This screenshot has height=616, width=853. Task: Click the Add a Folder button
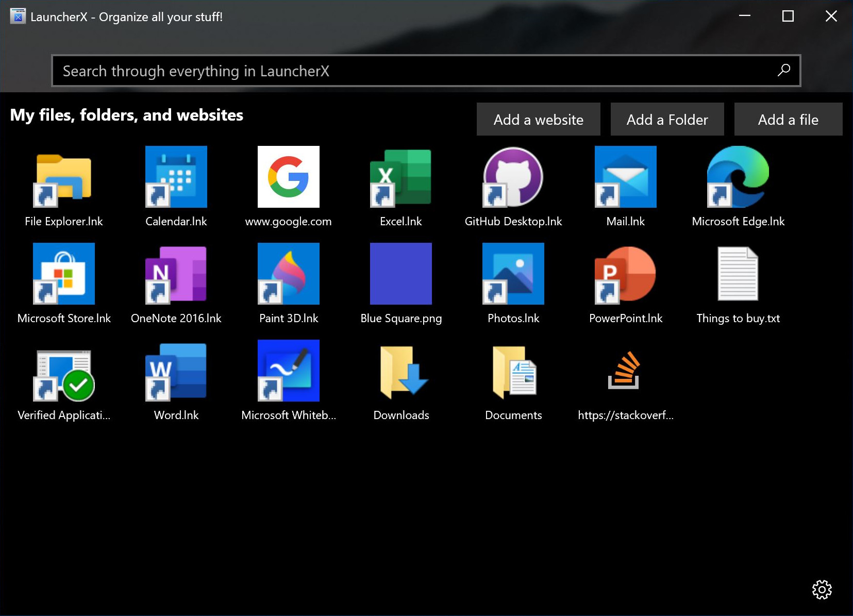(x=667, y=119)
